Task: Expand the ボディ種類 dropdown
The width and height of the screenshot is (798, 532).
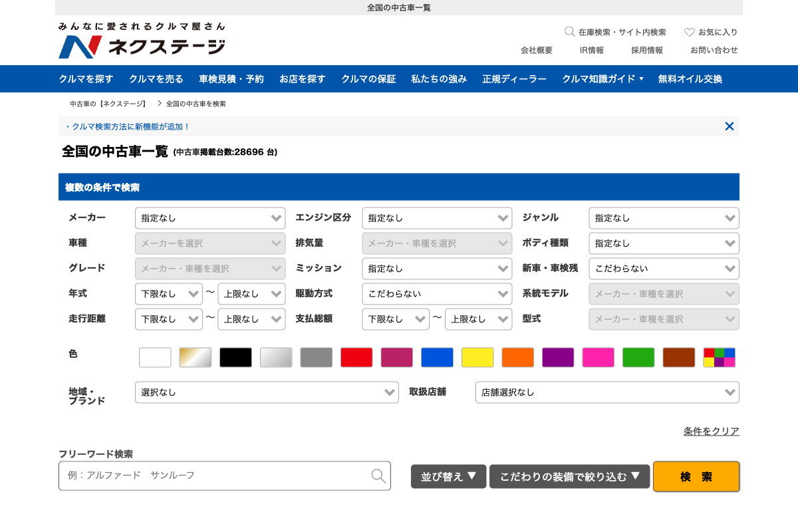Action: tap(664, 243)
